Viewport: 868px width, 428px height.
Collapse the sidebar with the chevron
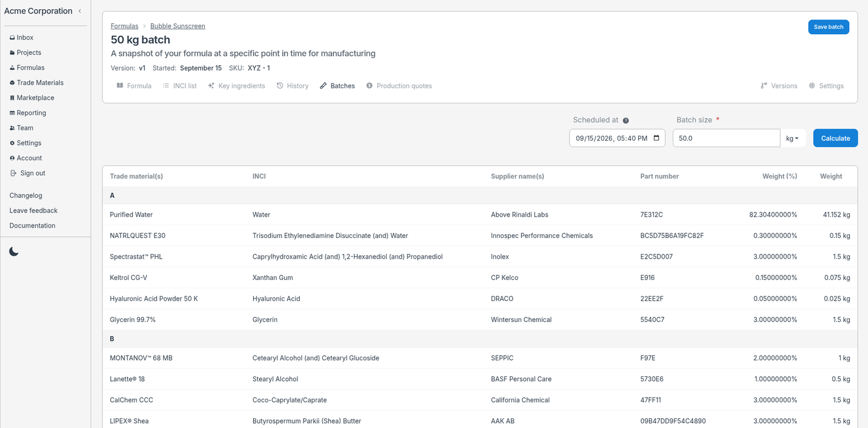click(x=80, y=11)
